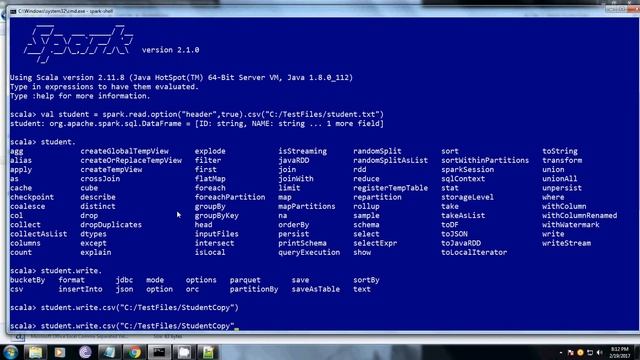Open the green notepad taskbar icon

208,352
